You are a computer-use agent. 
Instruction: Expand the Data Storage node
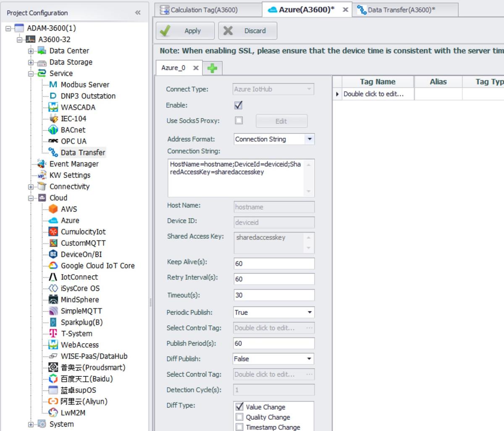tap(31, 63)
